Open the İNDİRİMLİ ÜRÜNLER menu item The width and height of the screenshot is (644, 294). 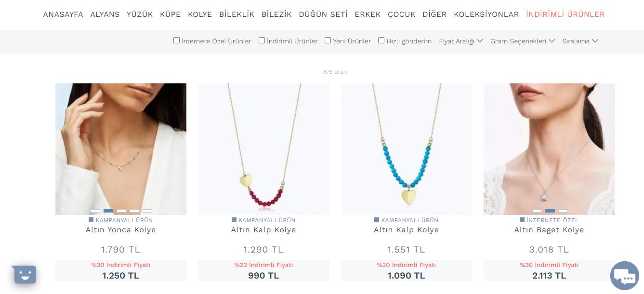[x=565, y=14]
